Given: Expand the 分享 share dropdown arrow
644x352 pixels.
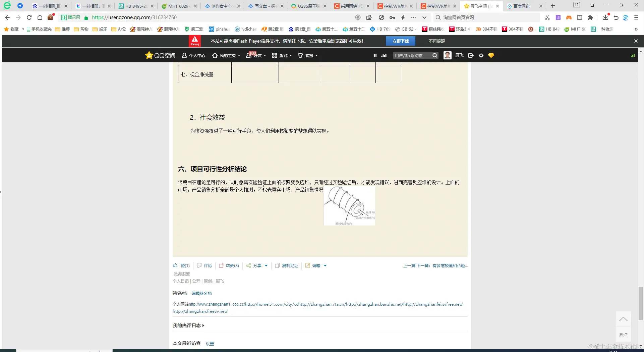Looking at the screenshot, I should point(267,265).
